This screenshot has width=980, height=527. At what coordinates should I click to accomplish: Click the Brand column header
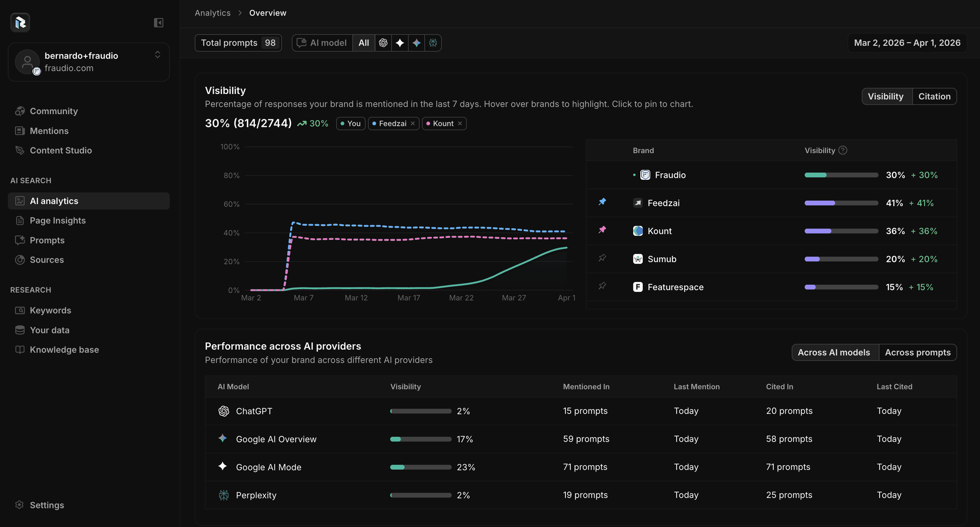tap(643, 150)
